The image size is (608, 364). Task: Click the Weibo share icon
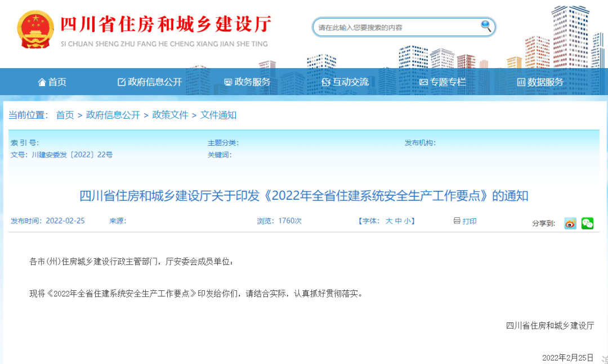click(x=570, y=223)
